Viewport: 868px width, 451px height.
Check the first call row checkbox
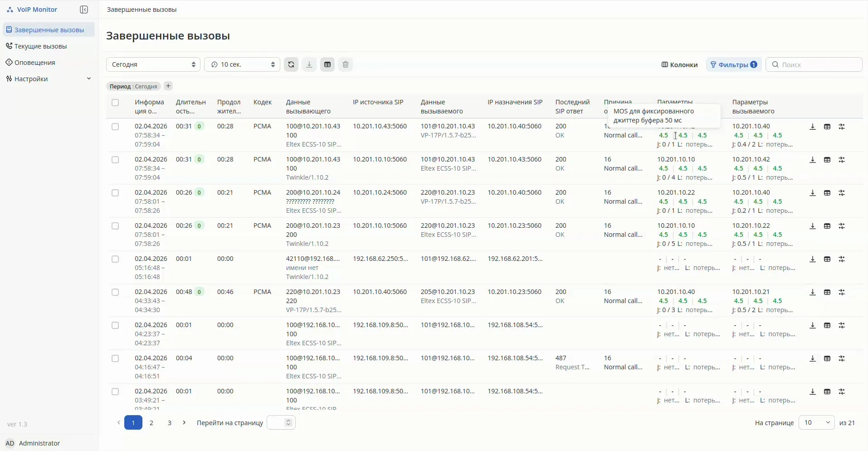[x=115, y=127]
